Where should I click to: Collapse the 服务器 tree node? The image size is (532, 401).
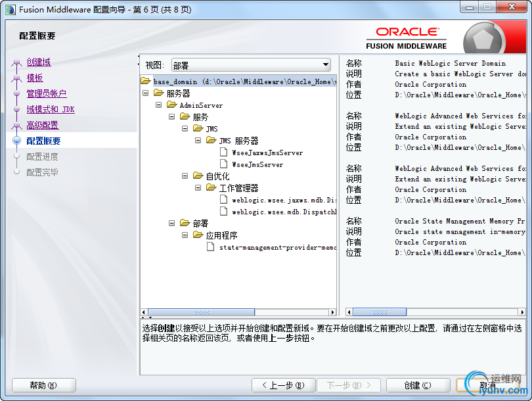[146, 93]
